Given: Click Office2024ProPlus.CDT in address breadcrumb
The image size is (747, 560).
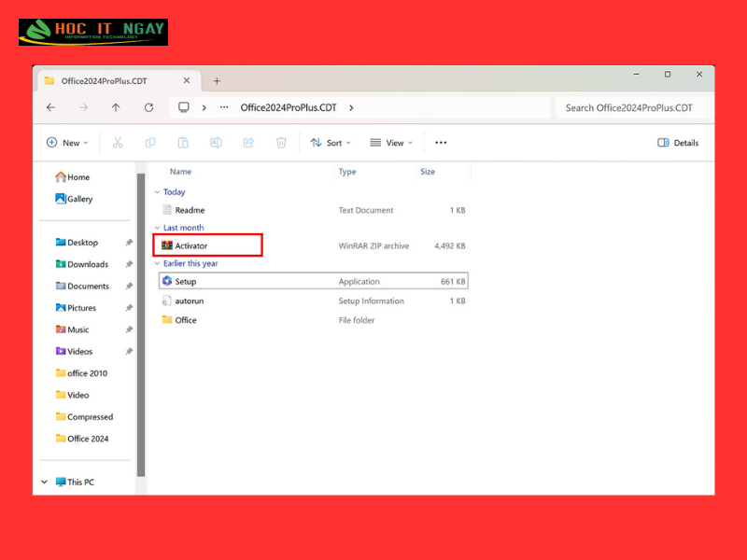Looking at the screenshot, I should point(289,107).
